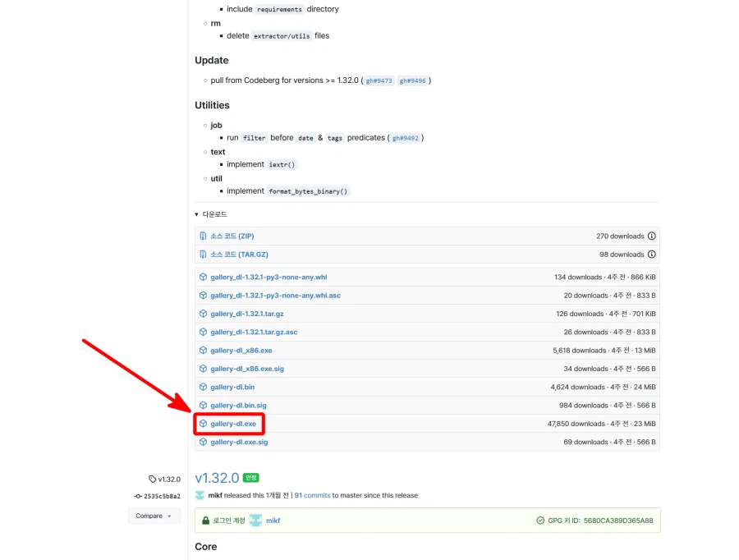Click package icon beside gallery_dl-1.32.1.tar.gz.asc
The width and height of the screenshot is (739, 560).
[203, 333]
